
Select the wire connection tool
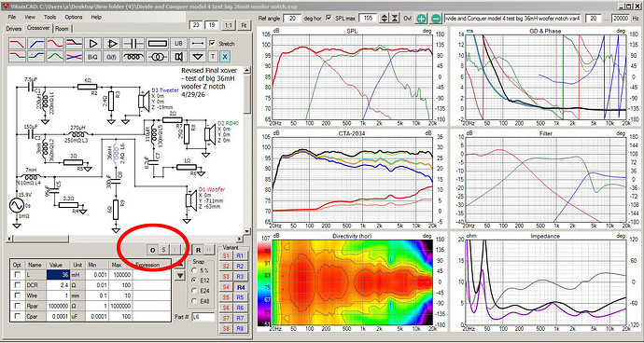[x=198, y=44]
